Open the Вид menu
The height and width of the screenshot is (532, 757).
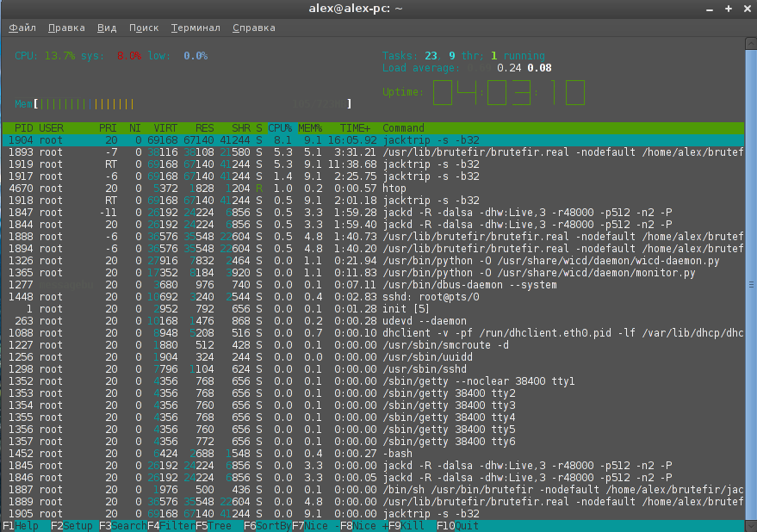point(107,28)
